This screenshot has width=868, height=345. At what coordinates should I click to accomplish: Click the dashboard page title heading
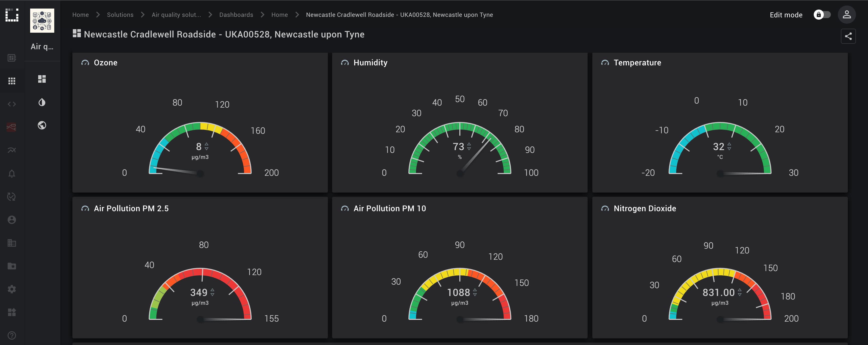pos(224,34)
